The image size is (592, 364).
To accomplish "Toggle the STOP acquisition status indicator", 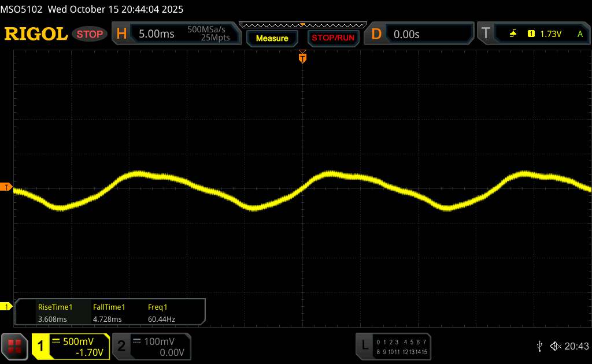I will tap(90, 34).
